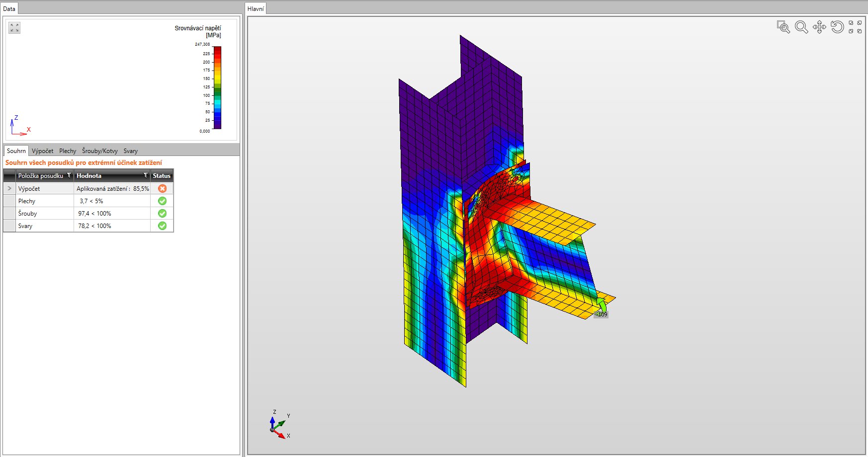
Task: Click the failed status icon for Výpočet
Action: pos(162,188)
